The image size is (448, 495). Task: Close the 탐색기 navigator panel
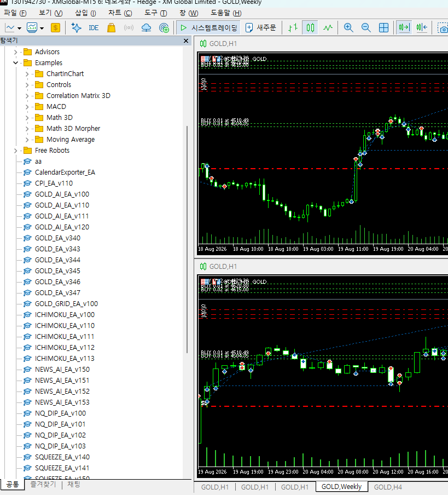tap(186, 41)
